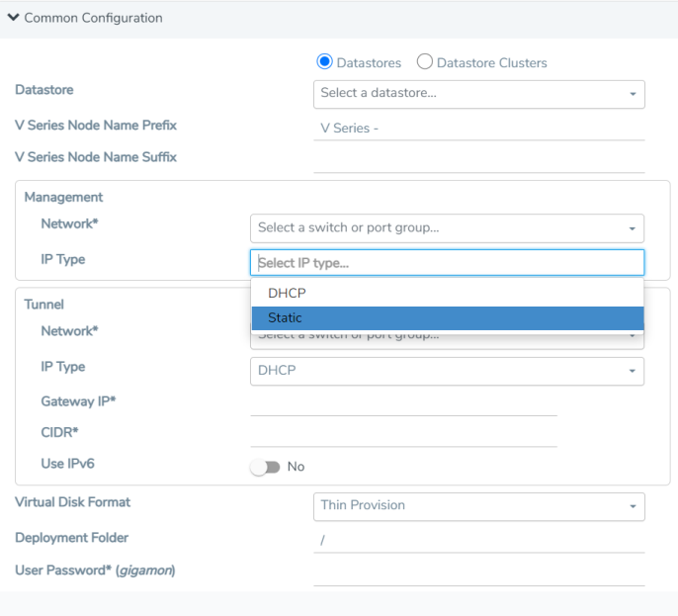The height and width of the screenshot is (616, 678).
Task: Click the V Series Node Name Prefix field
Action: [478, 129]
